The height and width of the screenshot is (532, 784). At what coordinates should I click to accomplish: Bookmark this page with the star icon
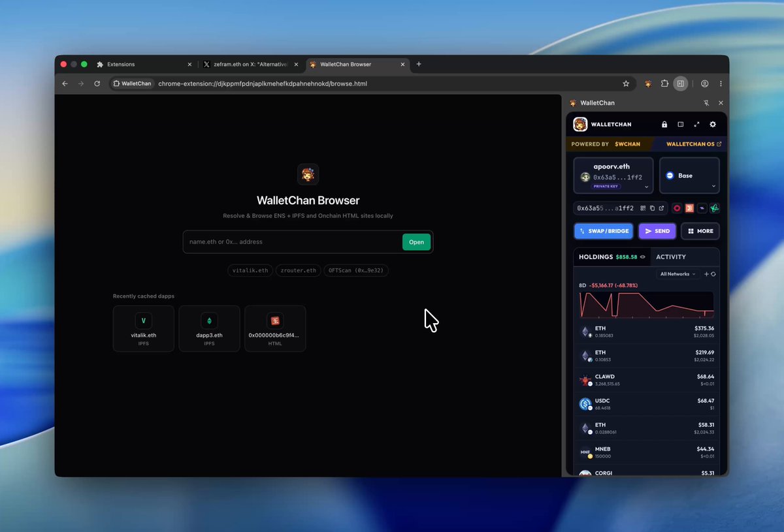[626, 84]
